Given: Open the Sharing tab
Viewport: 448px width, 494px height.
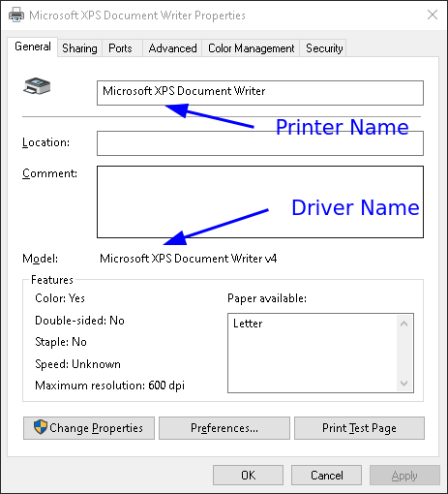Looking at the screenshot, I should 79,48.
